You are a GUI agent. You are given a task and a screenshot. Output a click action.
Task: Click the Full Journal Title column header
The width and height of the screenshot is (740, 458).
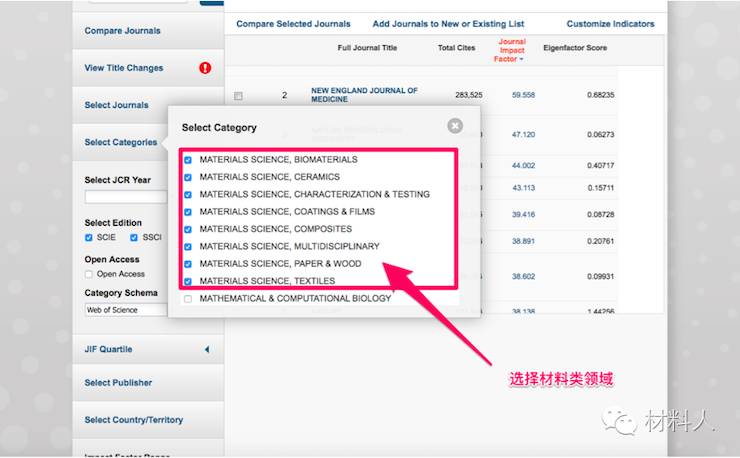click(x=367, y=48)
